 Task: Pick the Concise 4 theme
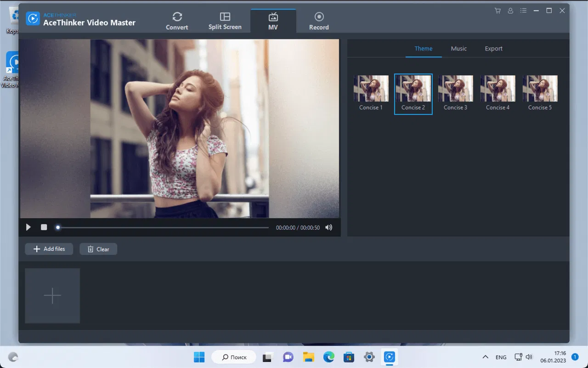[x=498, y=89]
